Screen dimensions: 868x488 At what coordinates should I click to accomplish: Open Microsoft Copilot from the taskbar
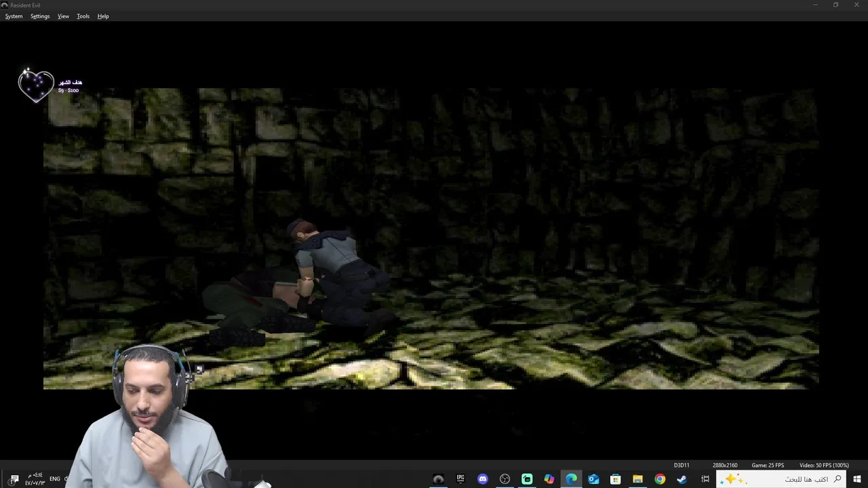click(x=549, y=479)
